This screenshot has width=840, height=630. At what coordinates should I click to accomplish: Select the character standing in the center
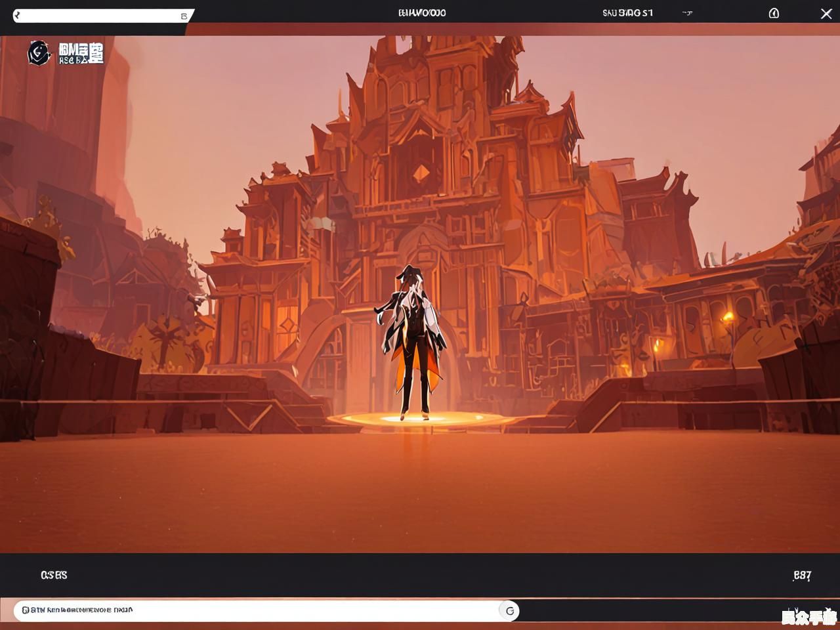[412, 341]
